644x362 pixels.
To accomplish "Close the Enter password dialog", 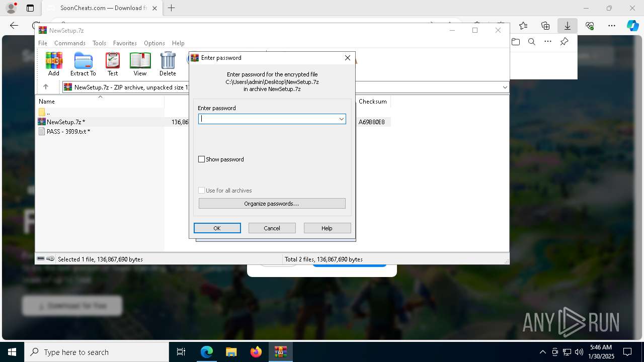I will [347, 58].
